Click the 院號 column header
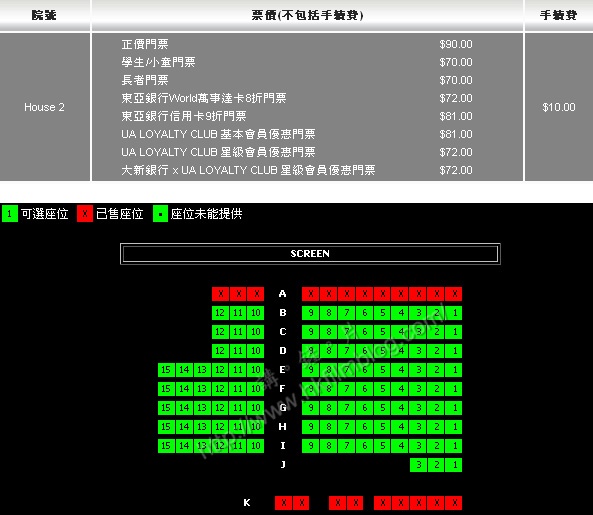 point(44,15)
